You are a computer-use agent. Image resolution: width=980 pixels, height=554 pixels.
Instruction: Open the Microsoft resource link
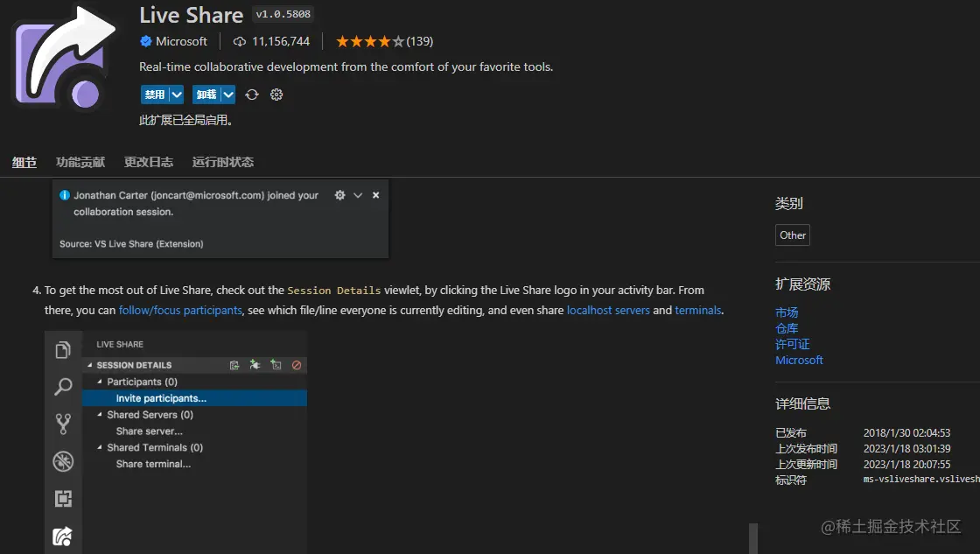(x=800, y=361)
